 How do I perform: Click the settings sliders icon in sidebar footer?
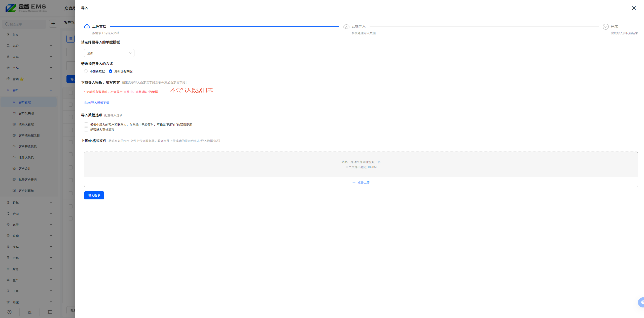click(x=30, y=312)
